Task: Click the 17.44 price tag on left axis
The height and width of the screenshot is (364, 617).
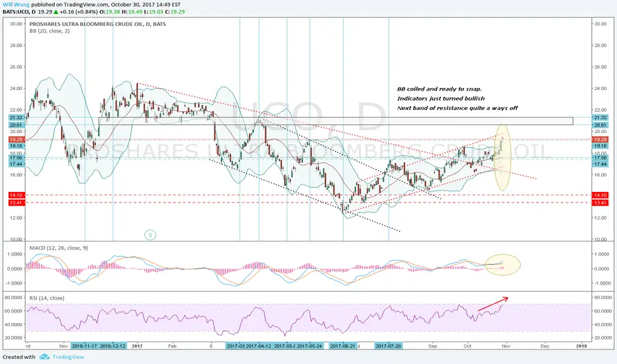Action: (16, 163)
